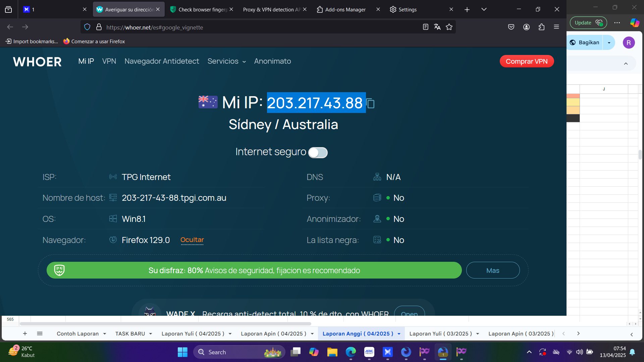This screenshot has width=644, height=362.
Task: Add a new sheet with the plus button
Action: coord(25,334)
